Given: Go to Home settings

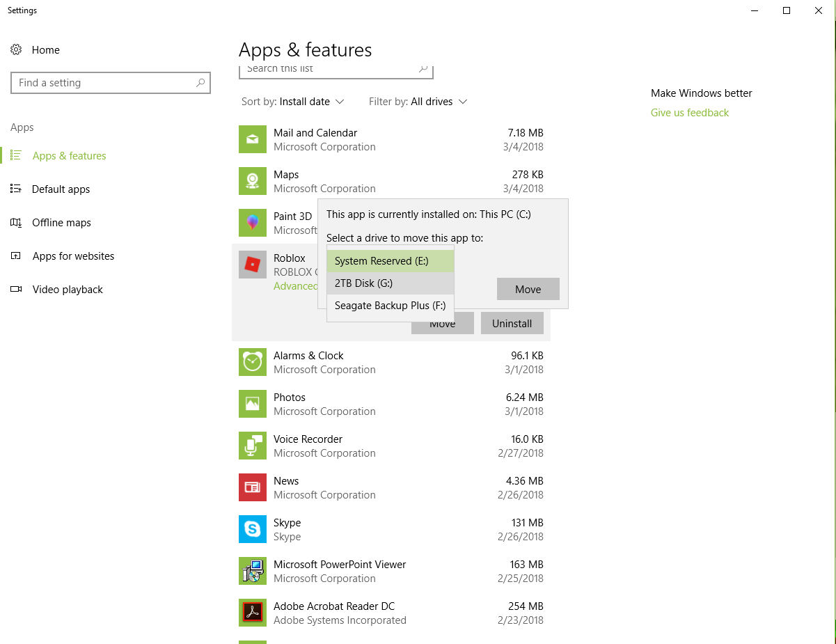Looking at the screenshot, I should (46, 50).
